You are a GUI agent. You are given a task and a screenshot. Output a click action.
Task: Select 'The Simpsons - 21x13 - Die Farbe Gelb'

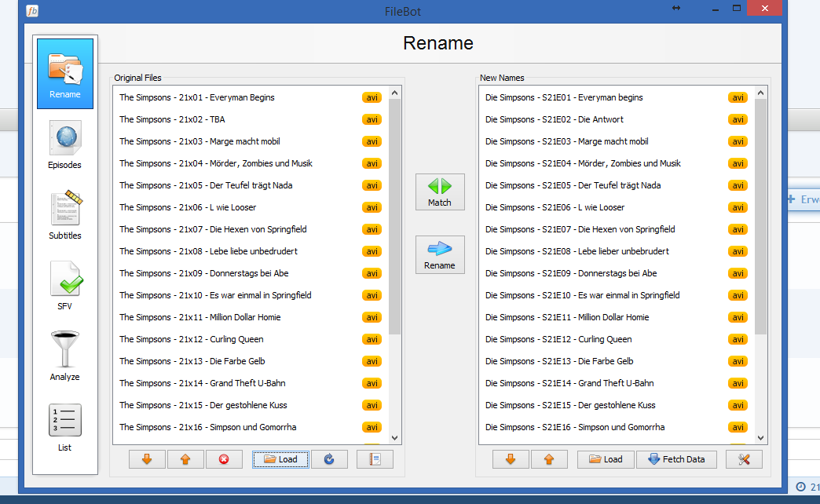click(251, 361)
